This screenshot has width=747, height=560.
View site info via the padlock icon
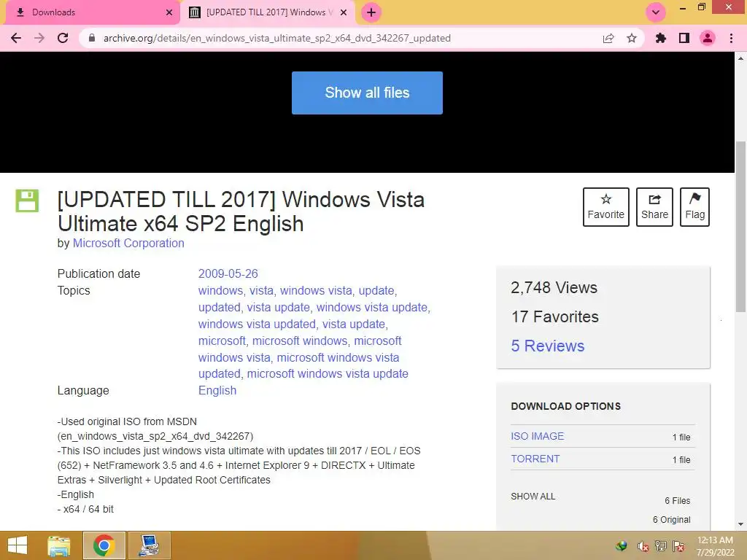coord(92,38)
